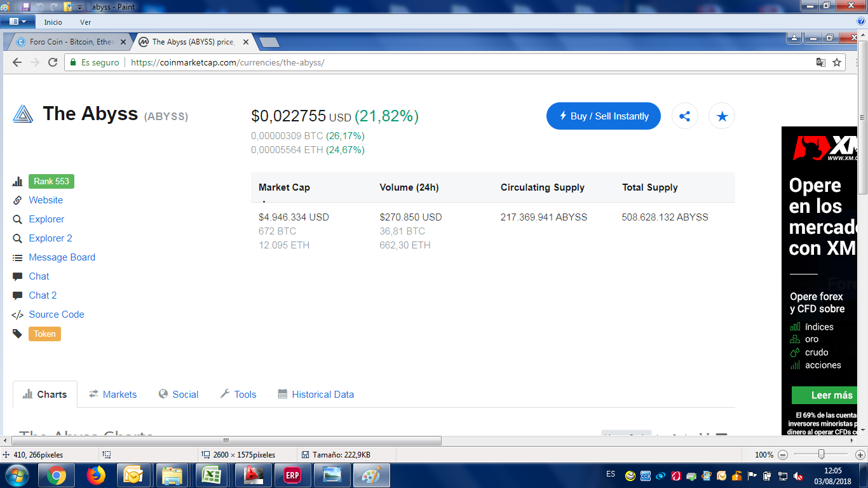Click the XM logo in the advertisement
This screenshot has height=488, width=868.
pos(826,148)
